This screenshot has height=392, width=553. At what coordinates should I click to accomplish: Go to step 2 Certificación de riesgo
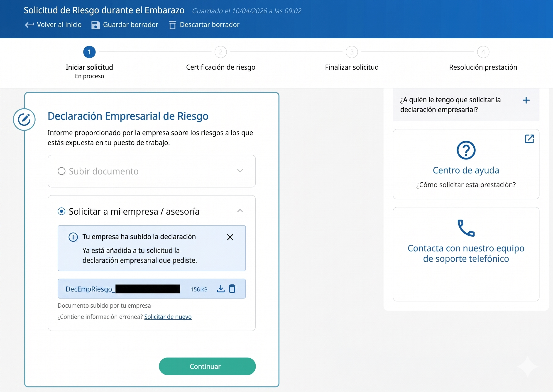[x=221, y=52]
